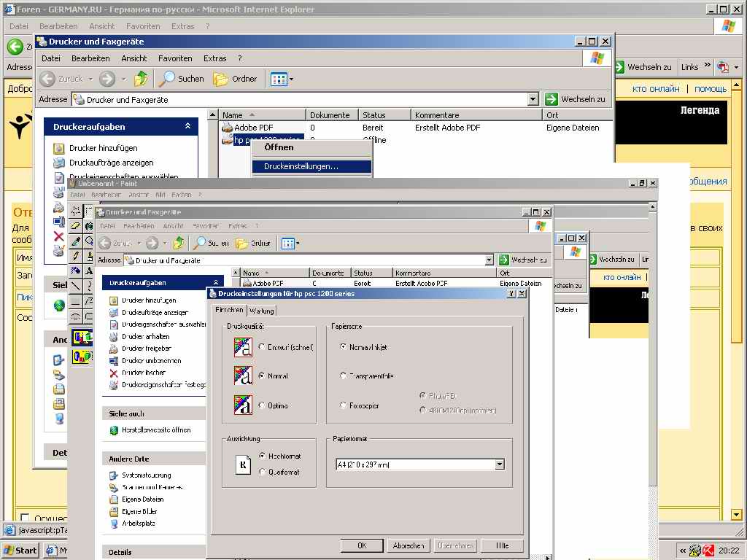Select Paint's magnifier zoom tool
This screenshot has height=560, width=747.
[x=88, y=241]
